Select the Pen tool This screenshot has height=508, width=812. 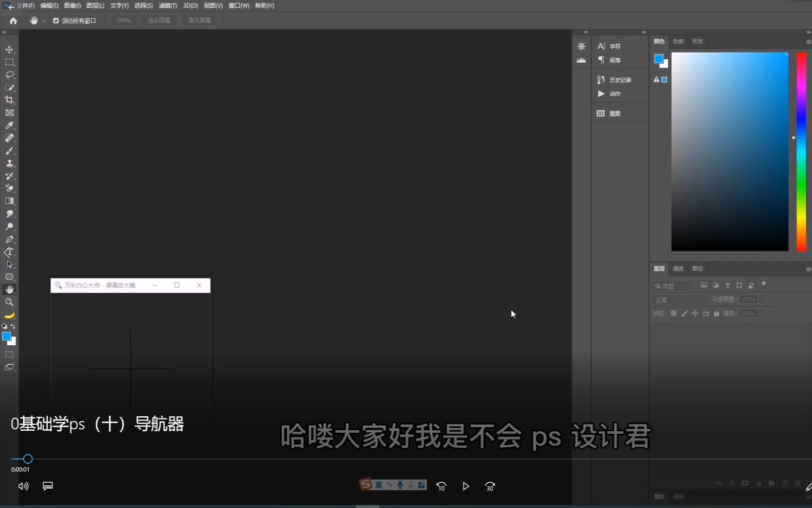pos(9,239)
